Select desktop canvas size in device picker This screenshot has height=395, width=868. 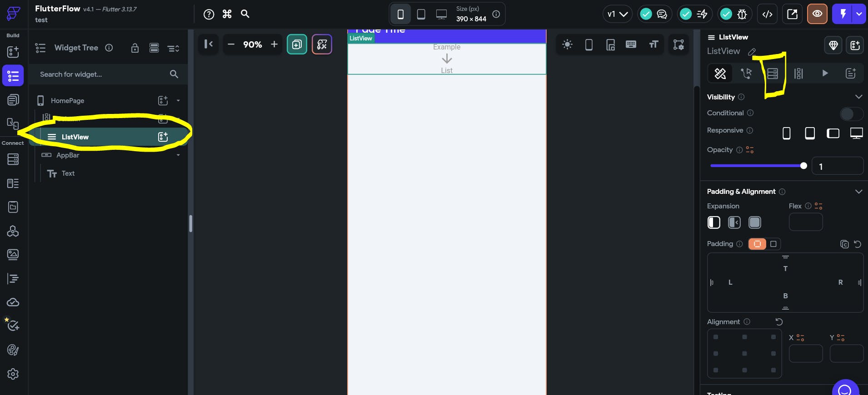pyautogui.click(x=441, y=14)
